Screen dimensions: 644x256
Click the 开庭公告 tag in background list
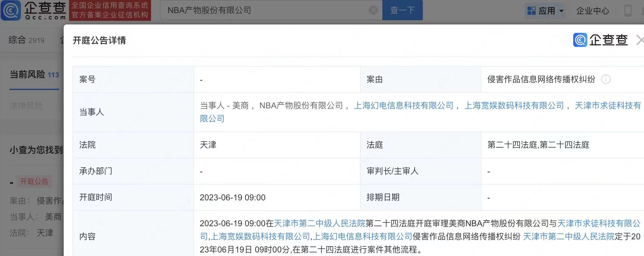pos(34,182)
